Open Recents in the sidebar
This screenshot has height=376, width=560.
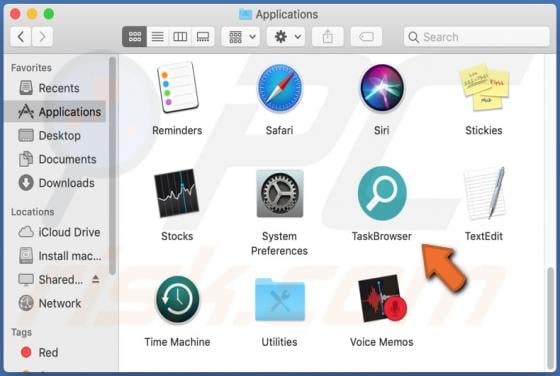point(55,88)
